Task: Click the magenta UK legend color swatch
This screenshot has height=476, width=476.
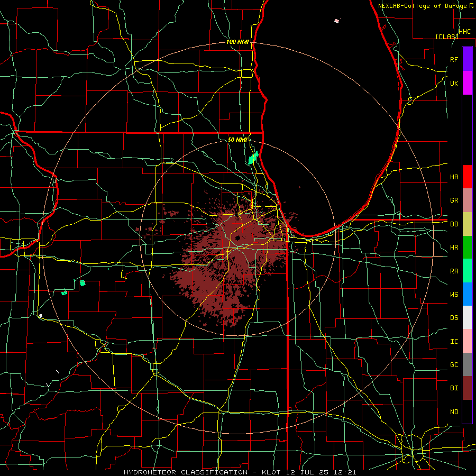Action: point(467,83)
